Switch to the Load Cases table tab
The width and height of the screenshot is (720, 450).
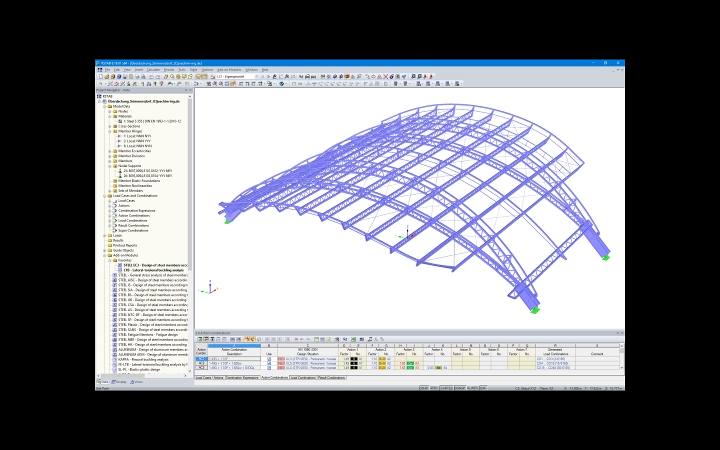pyautogui.click(x=203, y=377)
